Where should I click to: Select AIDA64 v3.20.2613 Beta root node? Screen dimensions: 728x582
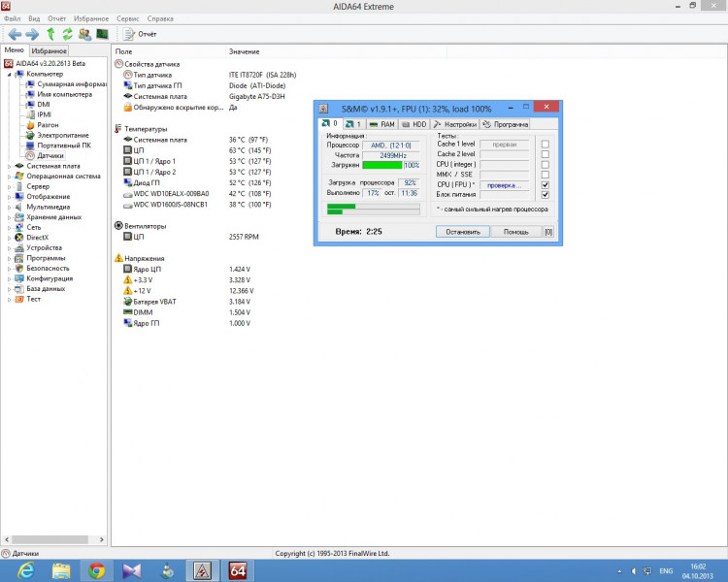(50, 64)
